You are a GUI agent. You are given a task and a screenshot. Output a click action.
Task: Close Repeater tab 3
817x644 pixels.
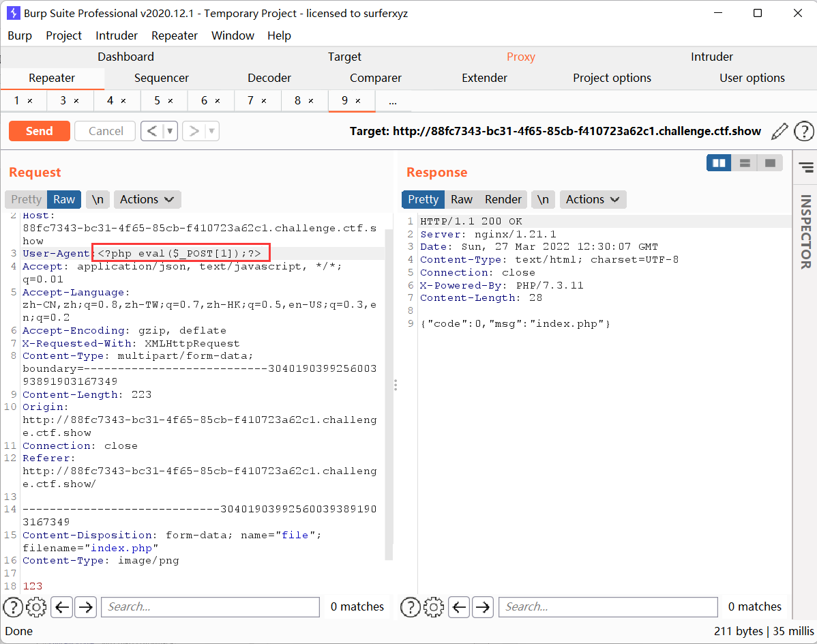[76, 101]
